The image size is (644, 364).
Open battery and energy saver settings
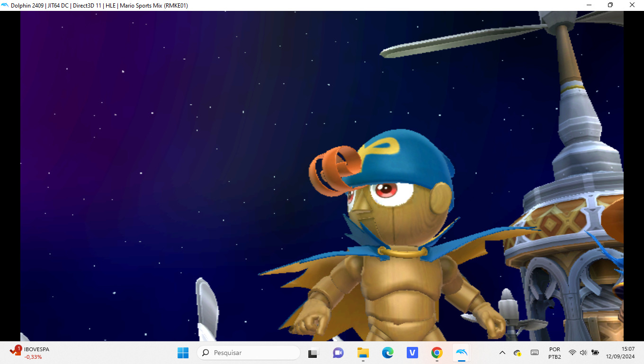point(595,352)
